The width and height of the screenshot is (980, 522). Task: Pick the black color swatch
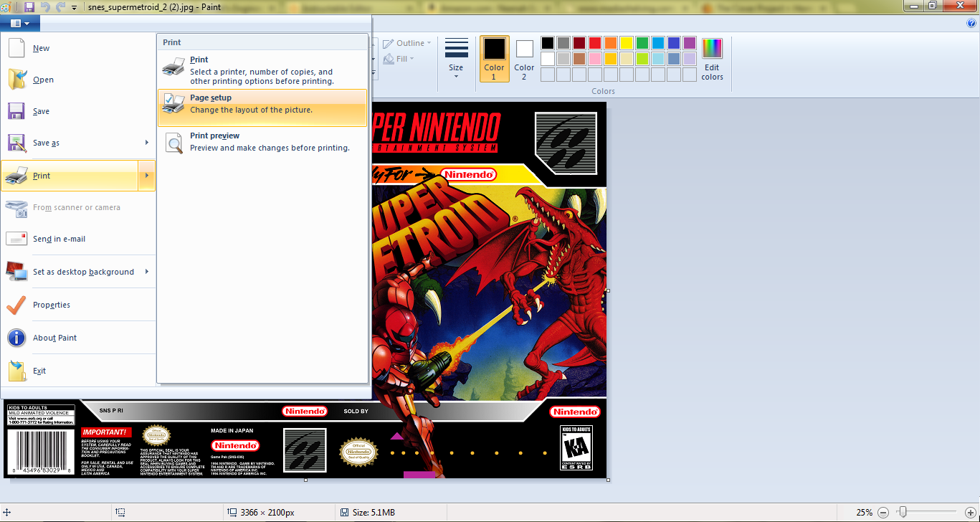pos(548,43)
